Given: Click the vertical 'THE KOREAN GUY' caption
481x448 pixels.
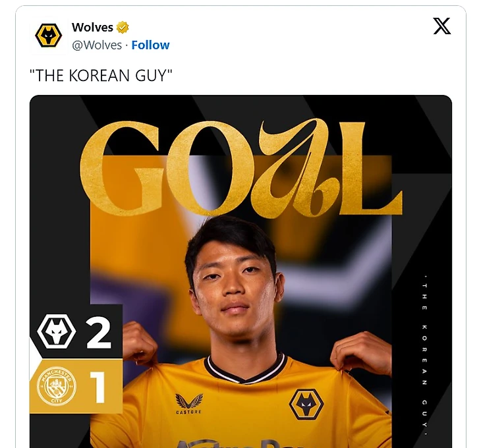Looking at the screenshot, I should pos(424,355).
